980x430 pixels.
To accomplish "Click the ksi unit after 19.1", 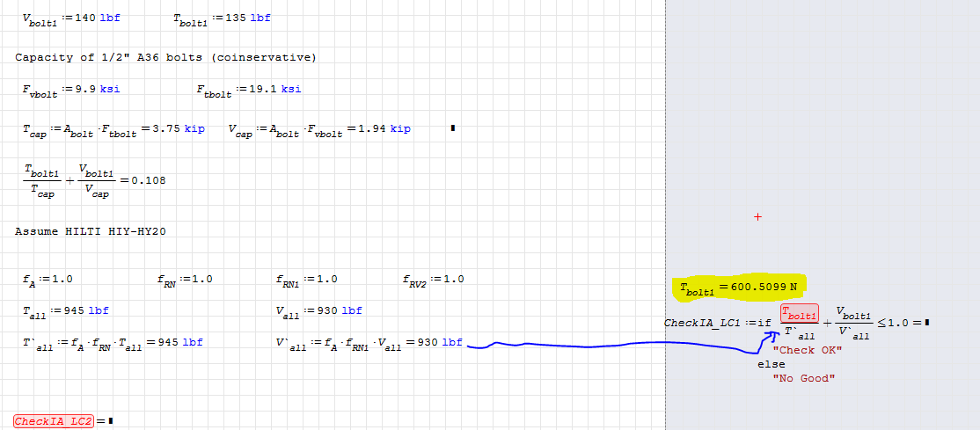I will [x=291, y=89].
